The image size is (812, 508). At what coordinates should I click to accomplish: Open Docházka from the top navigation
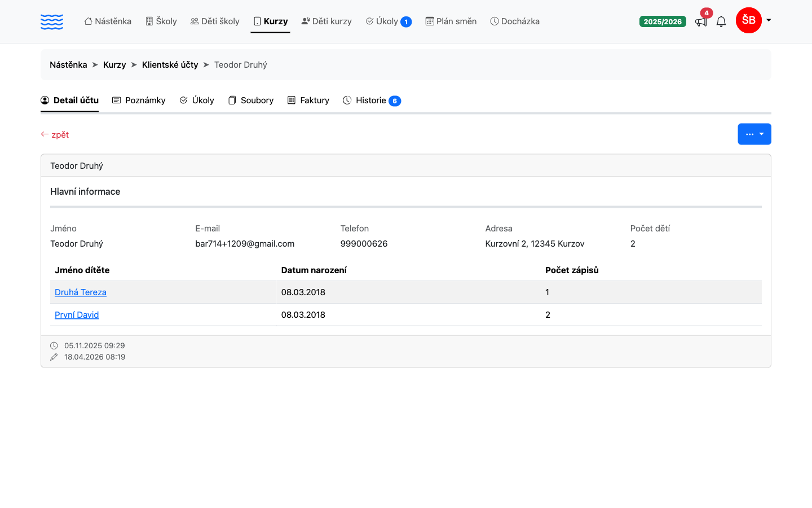[x=515, y=21]
